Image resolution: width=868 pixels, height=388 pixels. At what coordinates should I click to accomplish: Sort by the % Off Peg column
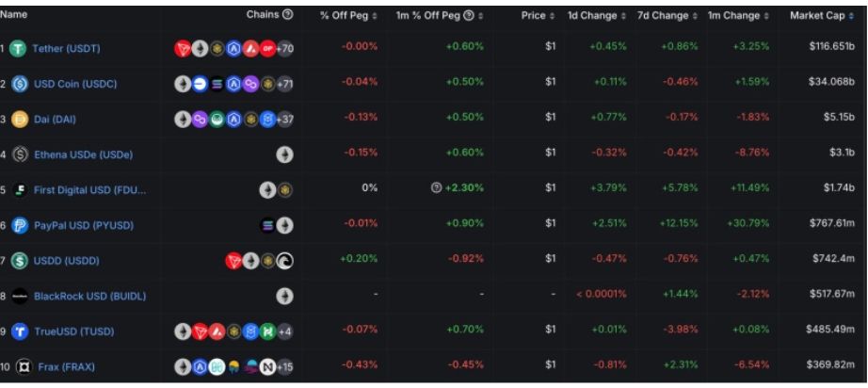pyautogui.click(x=349, y=16)
